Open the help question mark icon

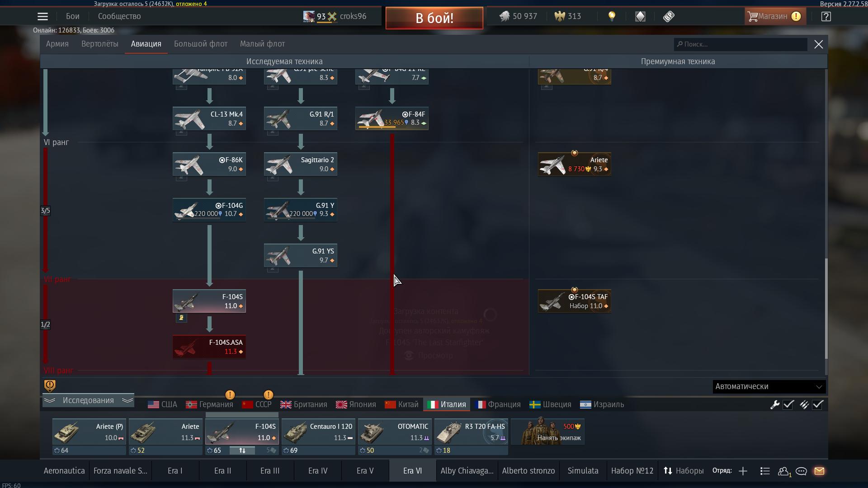(826, 16)
